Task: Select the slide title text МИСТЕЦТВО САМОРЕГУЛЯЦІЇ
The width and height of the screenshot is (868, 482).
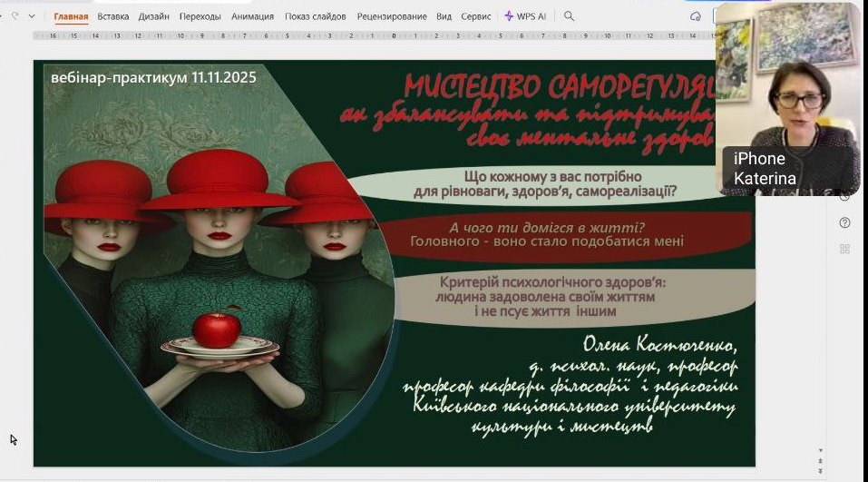Action: pos(558,88)
